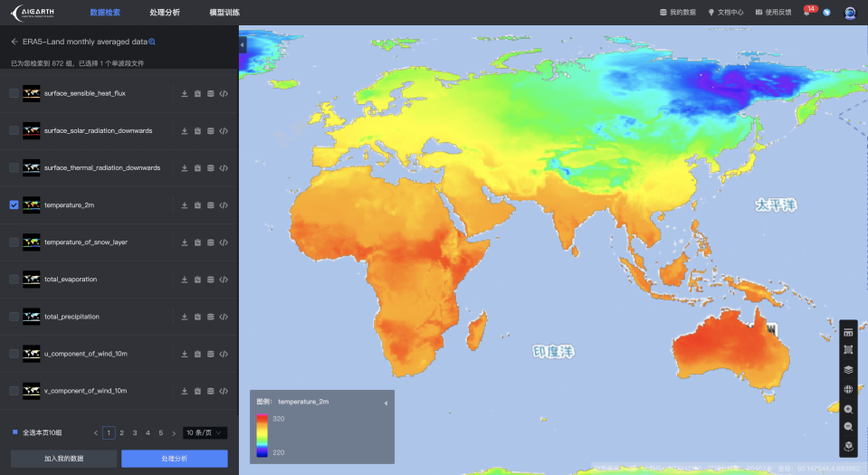This screenshot has width=868, height=475.
Task: Open the 处理分析 top menu
Action: (165, 12)
